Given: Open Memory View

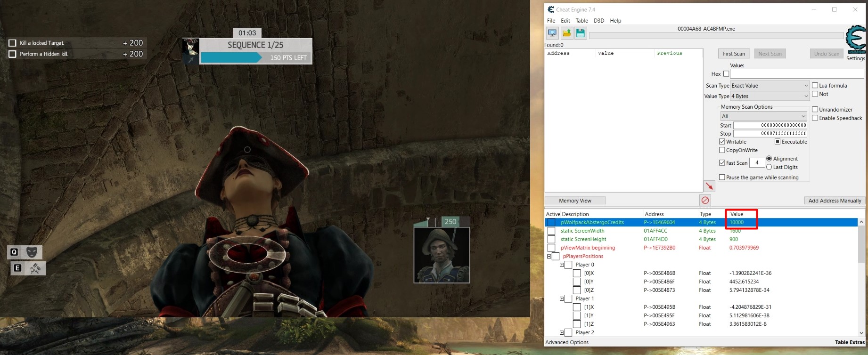Looking at the screenshot, I should click(575, 201).
